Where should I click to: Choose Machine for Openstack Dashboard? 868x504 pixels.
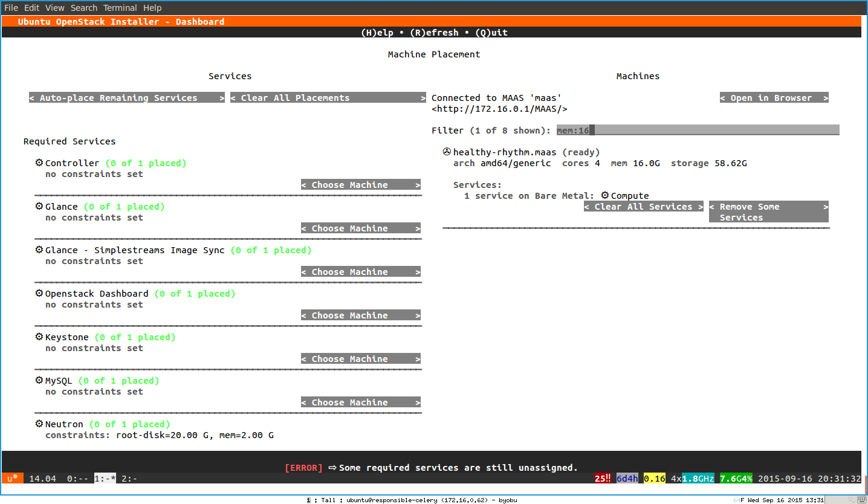point(361,315)
